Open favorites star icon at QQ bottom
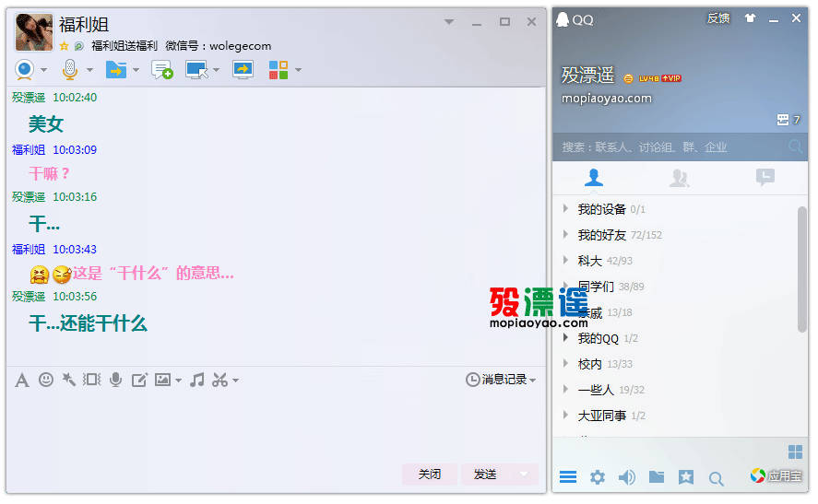818x504 pixels. point(686,476)
